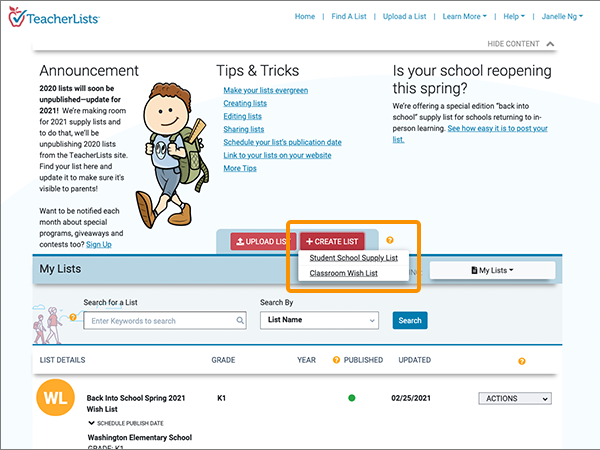600x450 pixels.
Task: Open the Creating lists tip link
Action: (x=245, y=103)
